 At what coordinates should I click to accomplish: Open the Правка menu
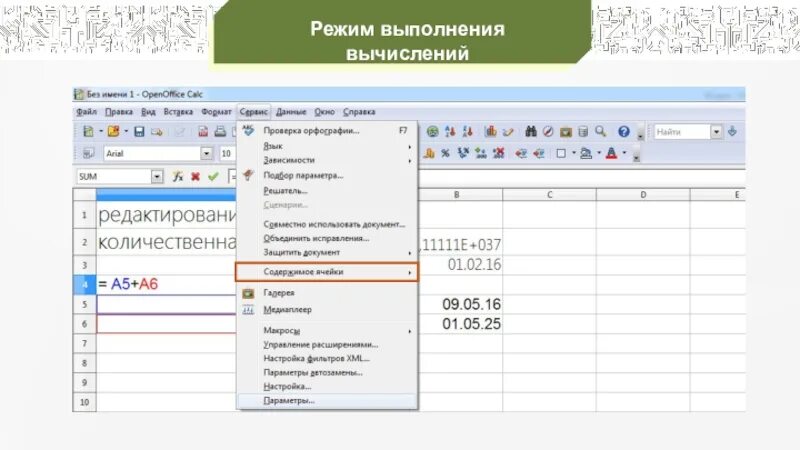point(118,112)
